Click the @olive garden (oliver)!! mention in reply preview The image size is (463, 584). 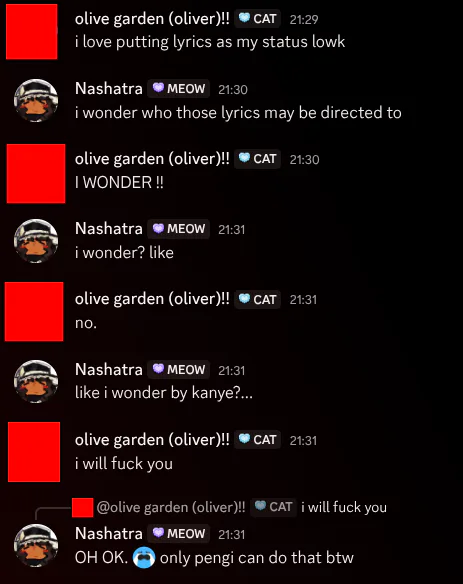(171, 507)
